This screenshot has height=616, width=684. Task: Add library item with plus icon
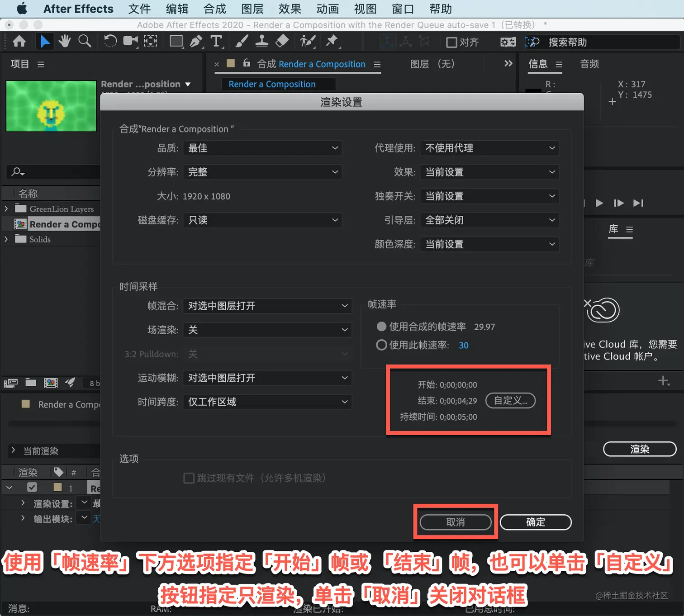pos(664,381)
